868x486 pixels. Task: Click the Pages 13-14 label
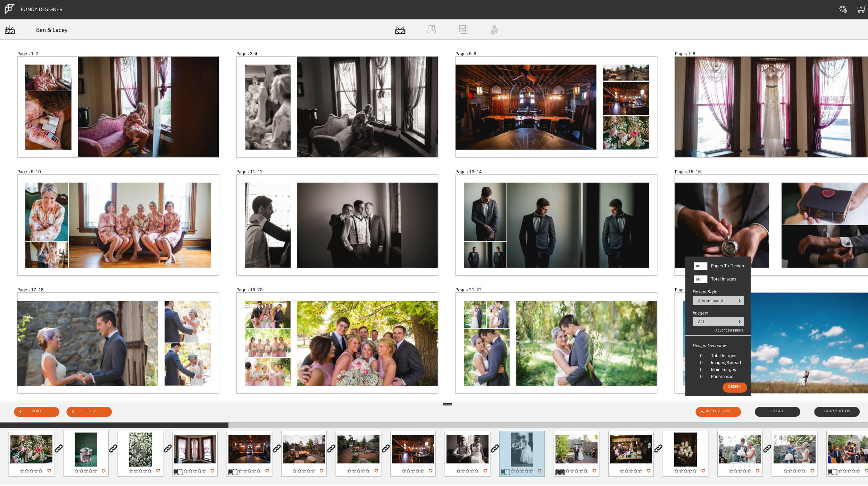468,172
